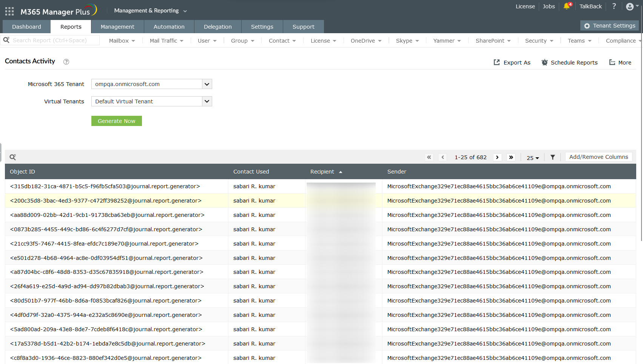This screenshot has height=364, width=643.
Task: Switch to the Delegation tab
Action: 218,27
